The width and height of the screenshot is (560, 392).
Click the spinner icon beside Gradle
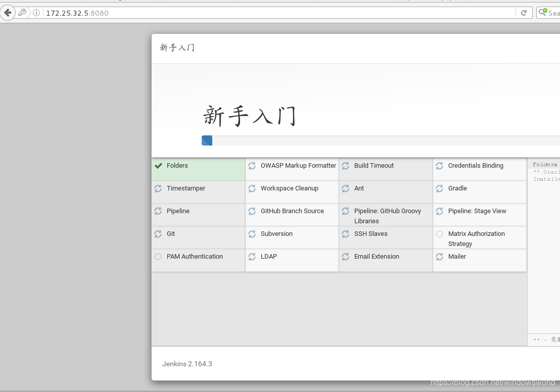click(x=439, y=188)
